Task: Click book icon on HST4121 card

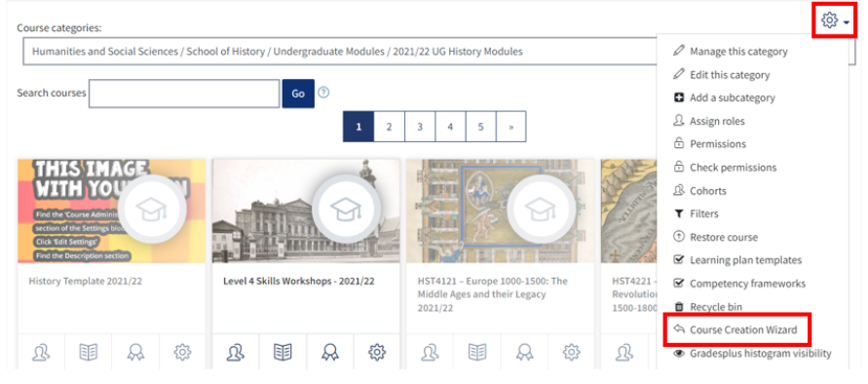Action: pos(477,352)
